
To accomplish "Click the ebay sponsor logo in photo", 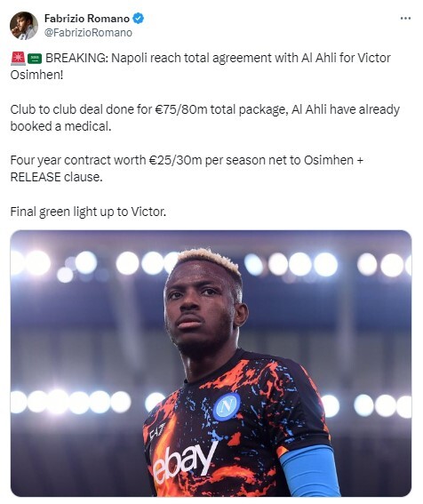I will point(185,461).
